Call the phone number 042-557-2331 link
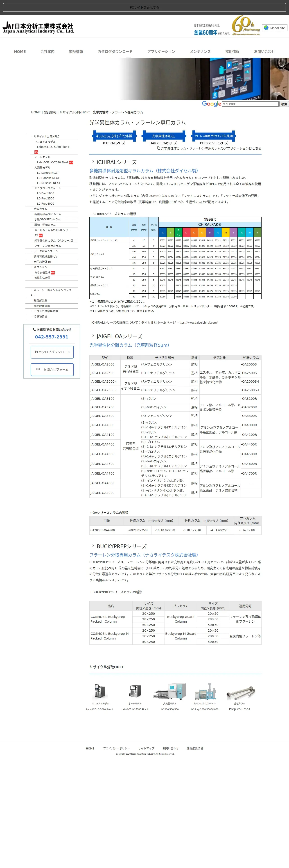Screen dimensions: 289x868 click(52, 337)
